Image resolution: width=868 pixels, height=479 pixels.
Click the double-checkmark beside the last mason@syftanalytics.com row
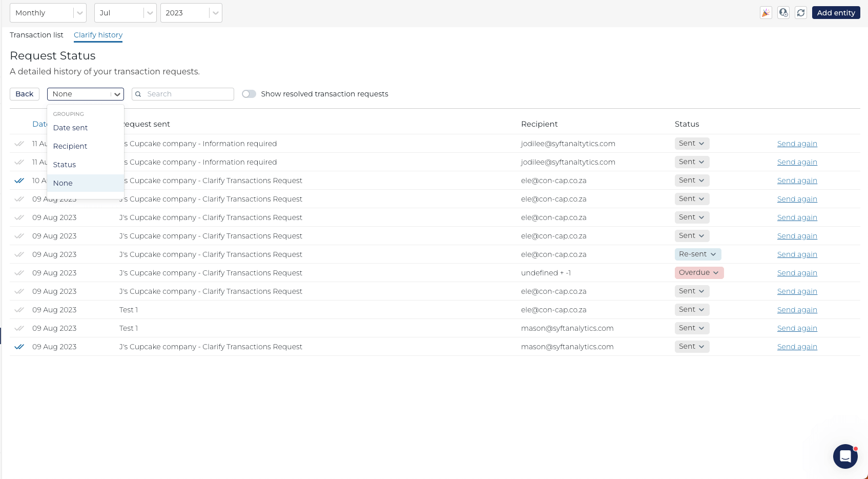[19, 346]
